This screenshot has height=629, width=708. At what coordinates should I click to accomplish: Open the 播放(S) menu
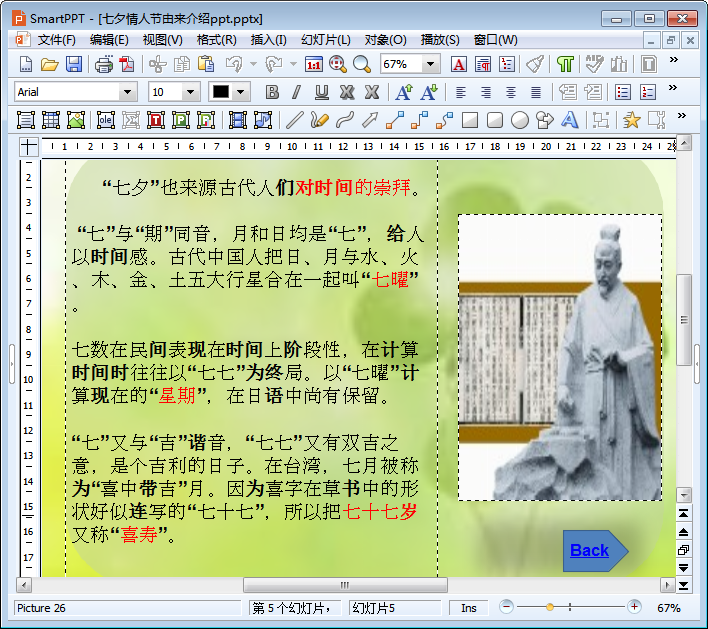coord(440,40)
